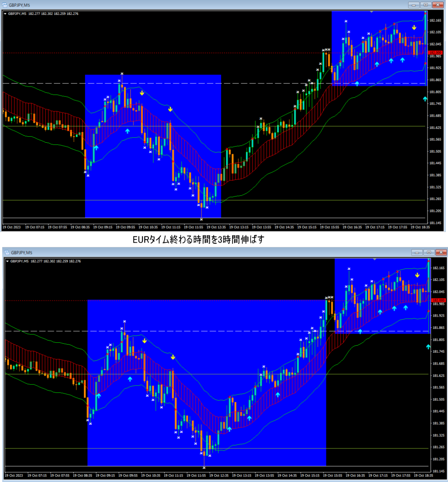Click the red 182.000 price tag in top chart
The image size is (448, 482).
[435, 53]
